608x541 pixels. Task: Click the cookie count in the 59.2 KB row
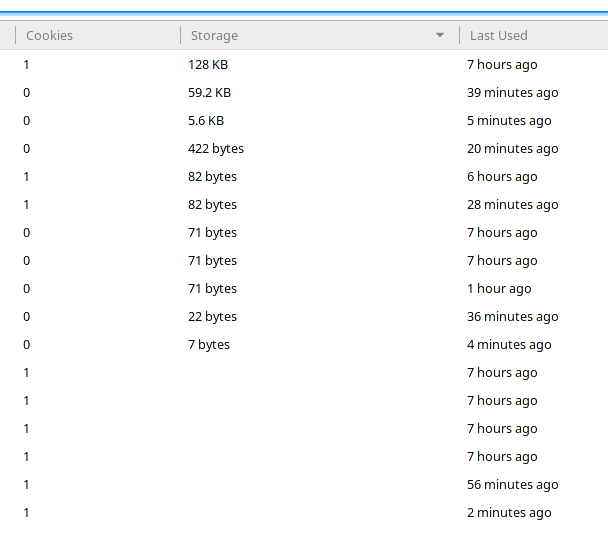pos(26,93)
